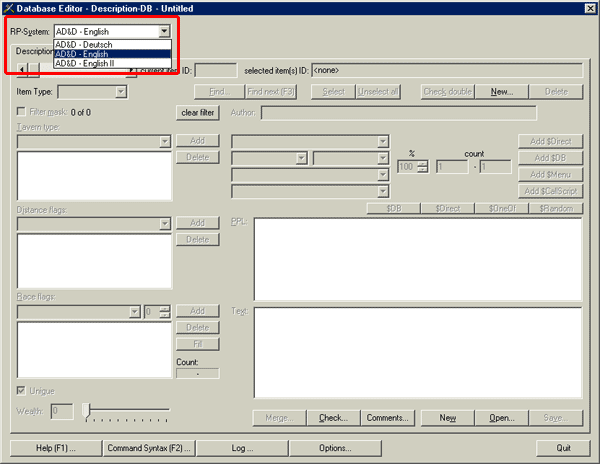
Task: Toggle the Unique checkbox
Action: [22, 390]
